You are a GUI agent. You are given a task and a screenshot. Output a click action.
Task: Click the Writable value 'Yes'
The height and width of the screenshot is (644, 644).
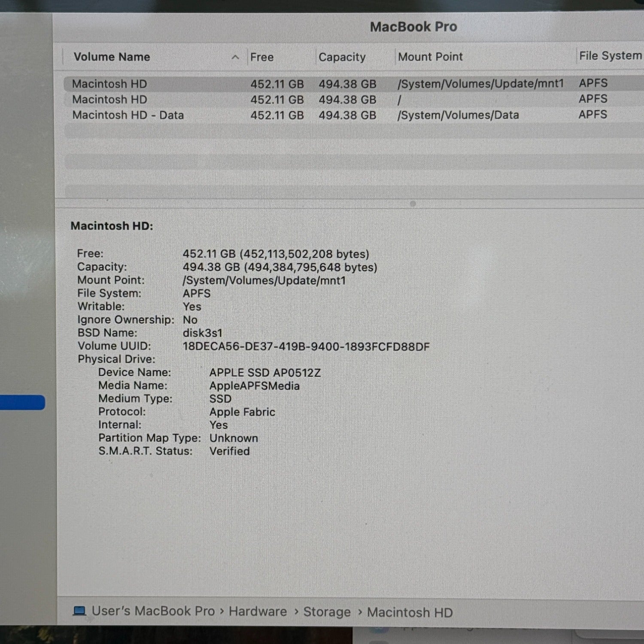[192, 307]
